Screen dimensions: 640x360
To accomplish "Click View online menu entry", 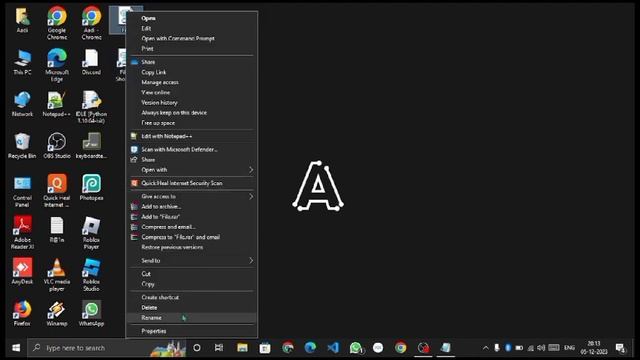I will (192, 93).
